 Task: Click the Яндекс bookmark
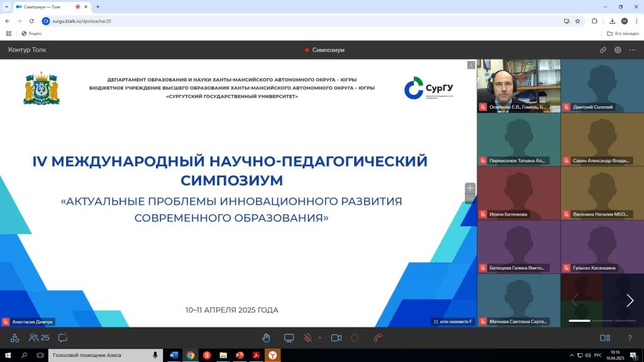click(31, 33)
